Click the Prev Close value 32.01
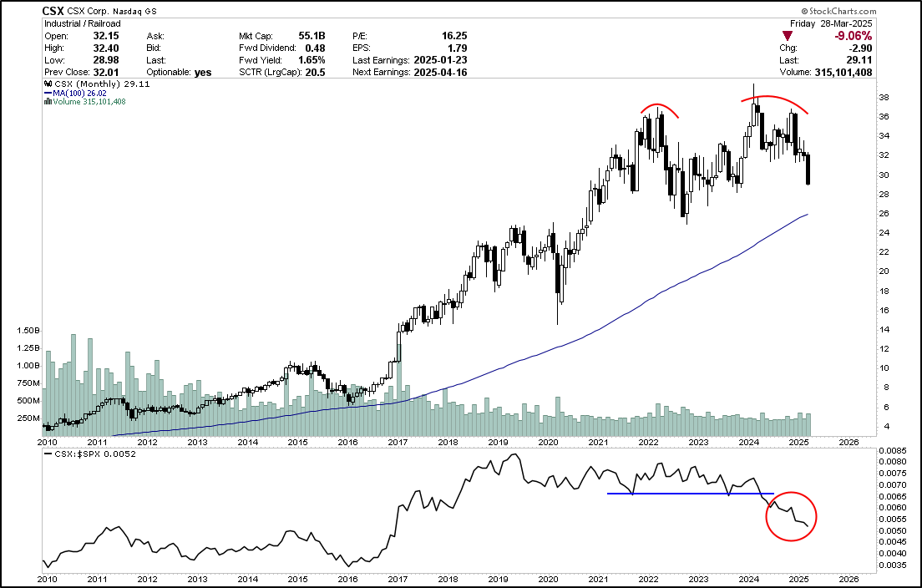 pos(106,73)
